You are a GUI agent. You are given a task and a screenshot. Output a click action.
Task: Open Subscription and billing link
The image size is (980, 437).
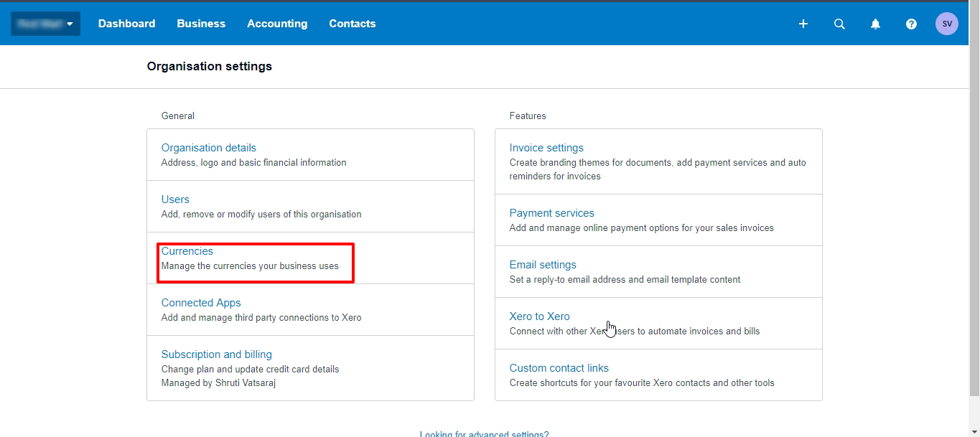click(217, 354)
